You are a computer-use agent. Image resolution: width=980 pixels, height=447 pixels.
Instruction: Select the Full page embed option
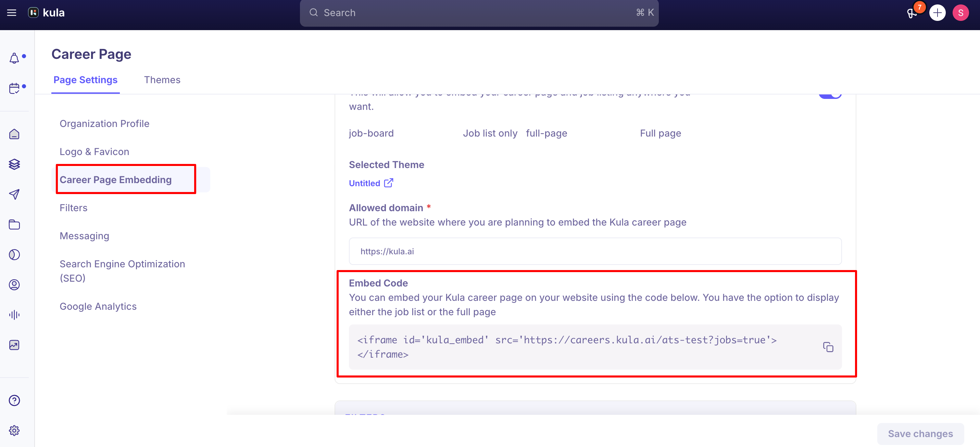tap(661, 133)
